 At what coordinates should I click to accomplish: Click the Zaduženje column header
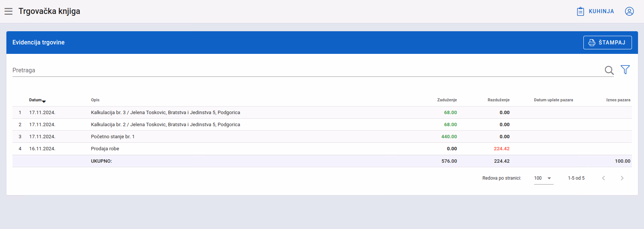click(x=447, y=100)
